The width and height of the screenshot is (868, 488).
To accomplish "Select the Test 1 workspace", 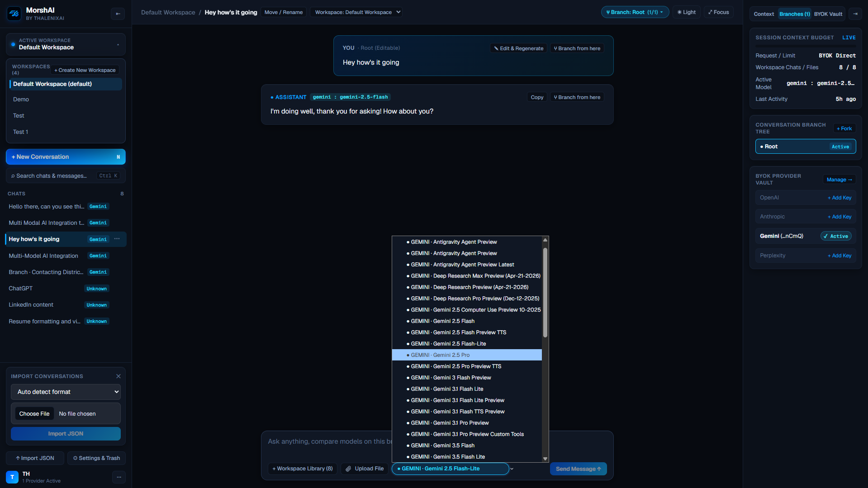I will [66, 132].
